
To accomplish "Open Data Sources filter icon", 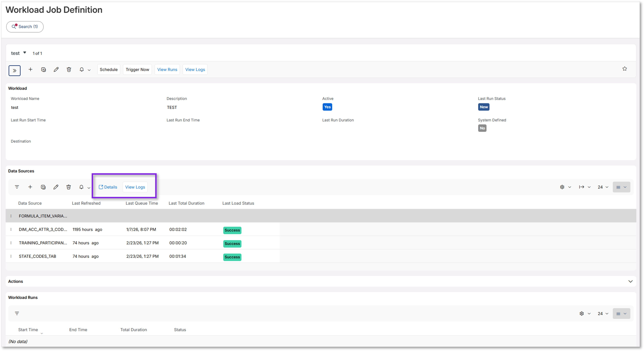I will pos(17,187).
